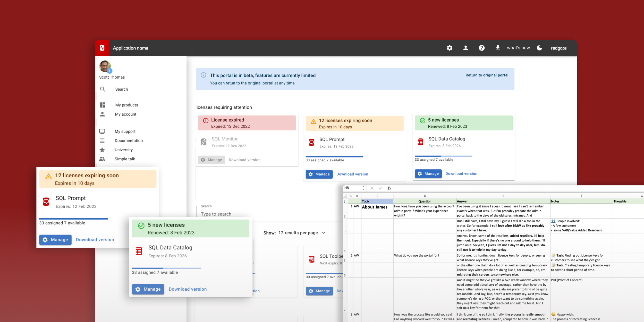Click the download icon in header

(498, 48)
